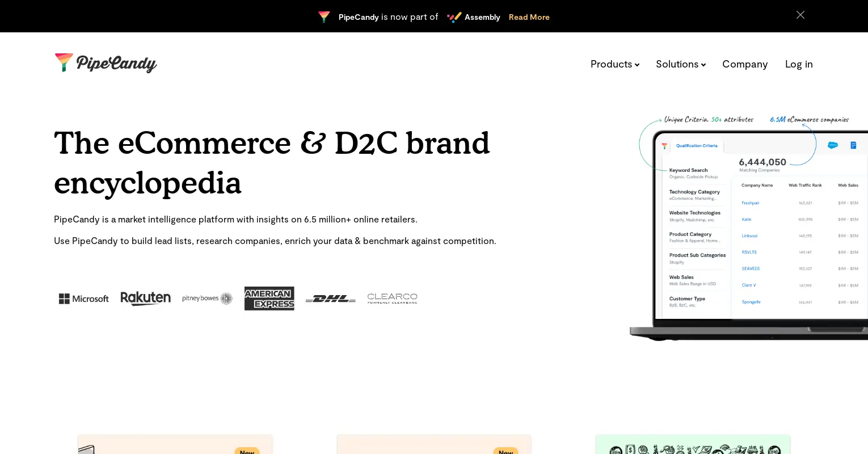This screenshot has height=454, width=868.
Task: Click the Microsoft logo
Action: point(84,299)
